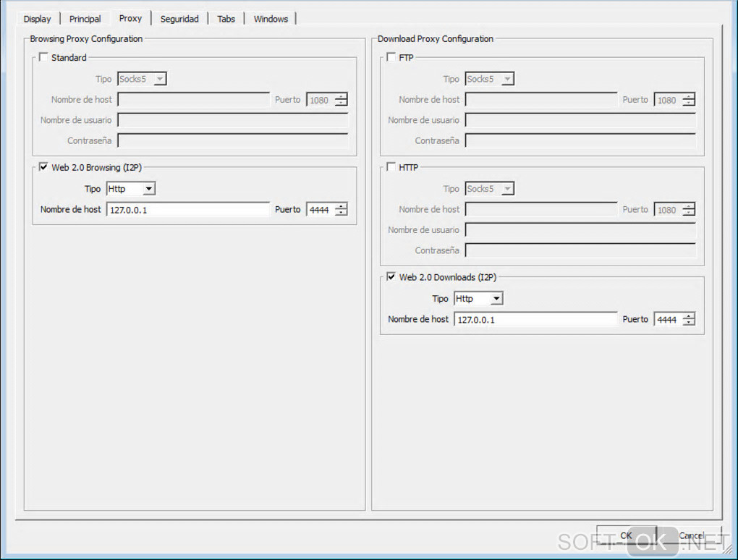738x560 pixels.
Task: Confirm settings with the OK button
Action: tap(627, 535)
